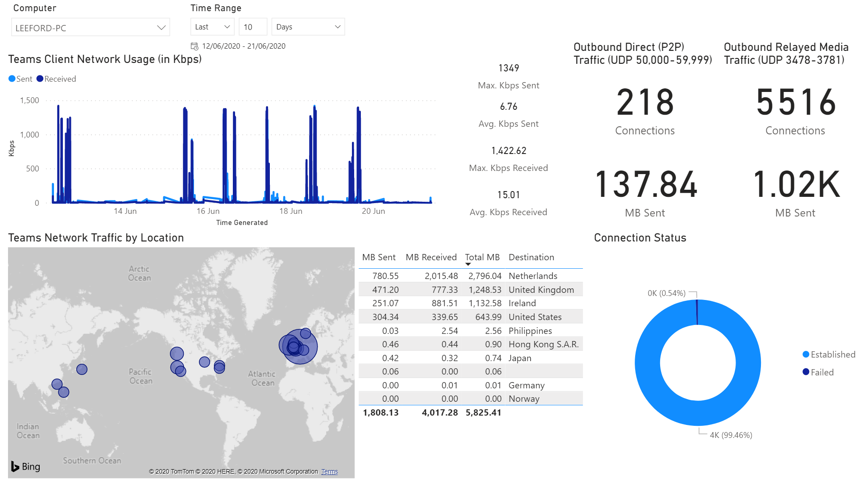Click the map bubble over Japan
The width and height of the screenshot is (868, 487).
(82, 369)
